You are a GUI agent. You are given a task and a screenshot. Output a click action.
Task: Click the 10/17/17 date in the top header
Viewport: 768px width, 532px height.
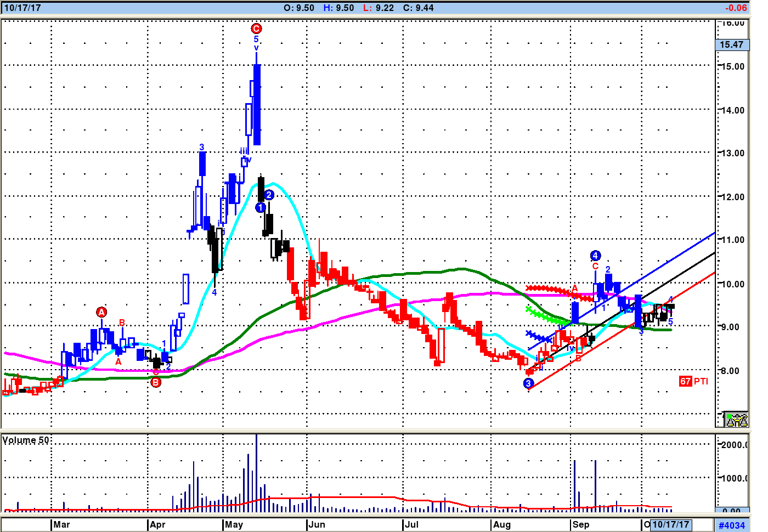click(x=22, y=8)
